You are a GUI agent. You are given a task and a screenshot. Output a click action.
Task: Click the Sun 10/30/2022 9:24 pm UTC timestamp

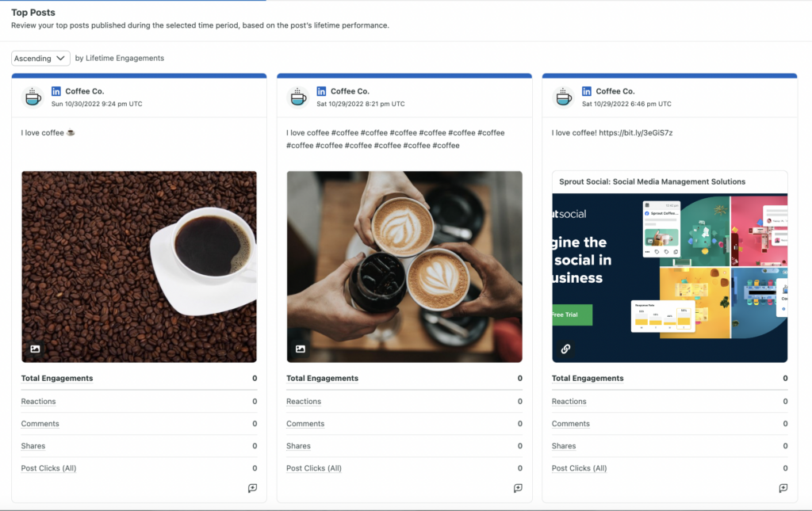pos(97,104)
